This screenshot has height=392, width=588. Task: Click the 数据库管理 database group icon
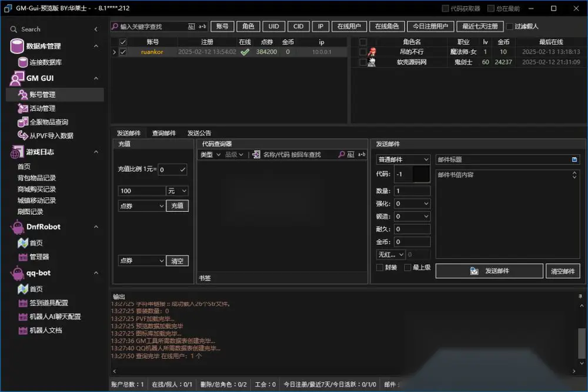17,46
